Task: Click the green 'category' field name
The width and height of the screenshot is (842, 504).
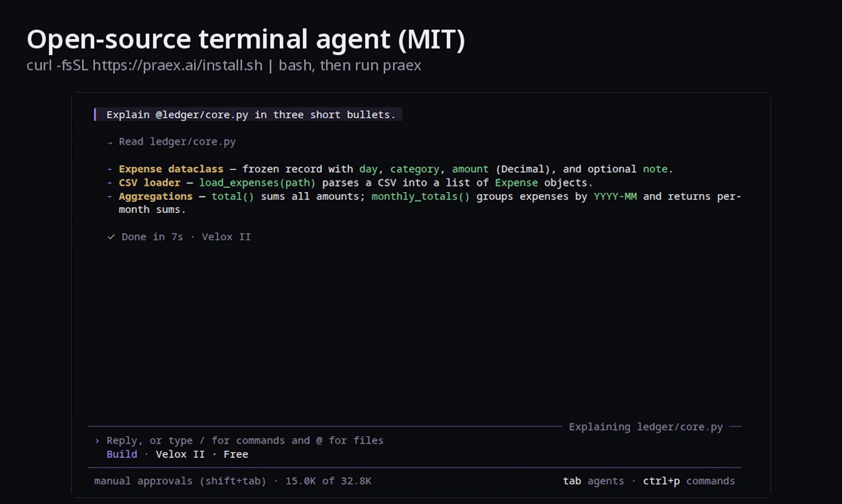Action: (x=415, y=169)
